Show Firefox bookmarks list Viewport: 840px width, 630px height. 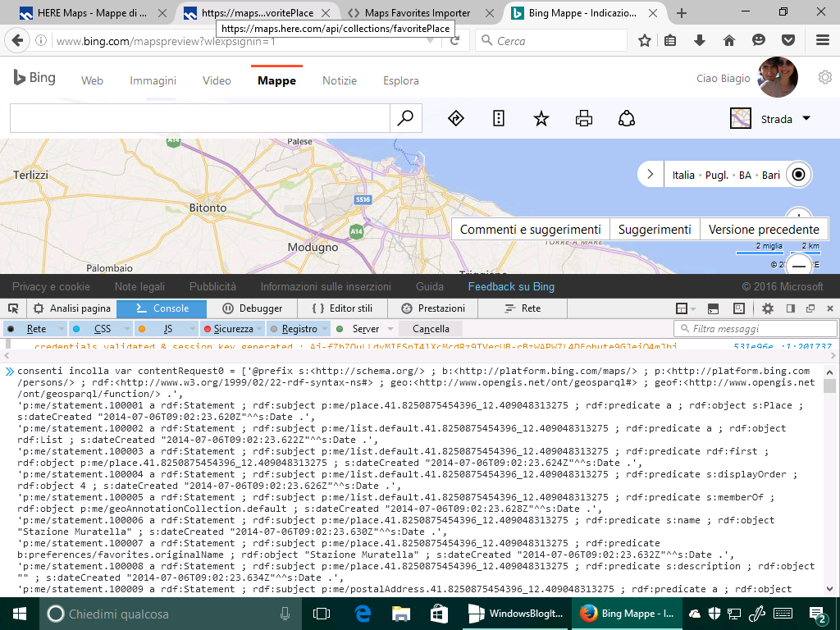[x=670, y=41]
